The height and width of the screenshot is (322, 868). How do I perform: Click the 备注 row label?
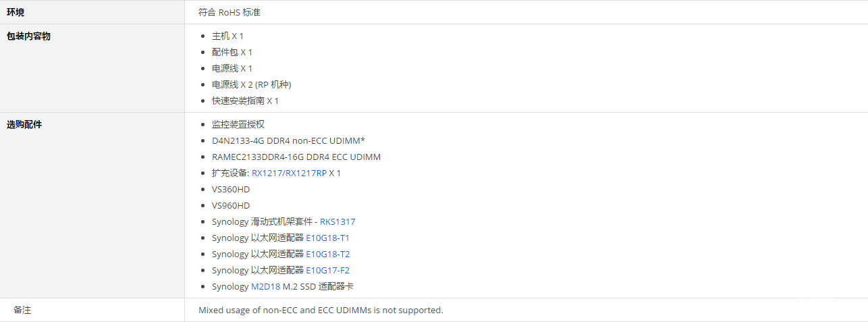coord(22,310)
